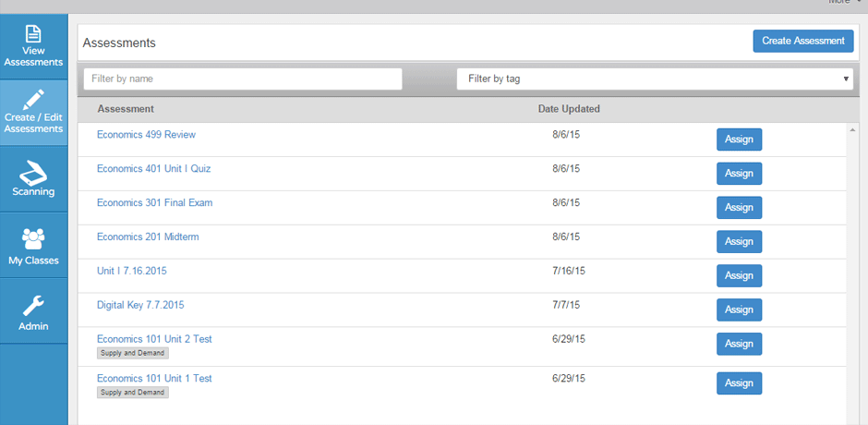
Task: Expand the Filter by tag dropdown
Action: pos(655,79)
